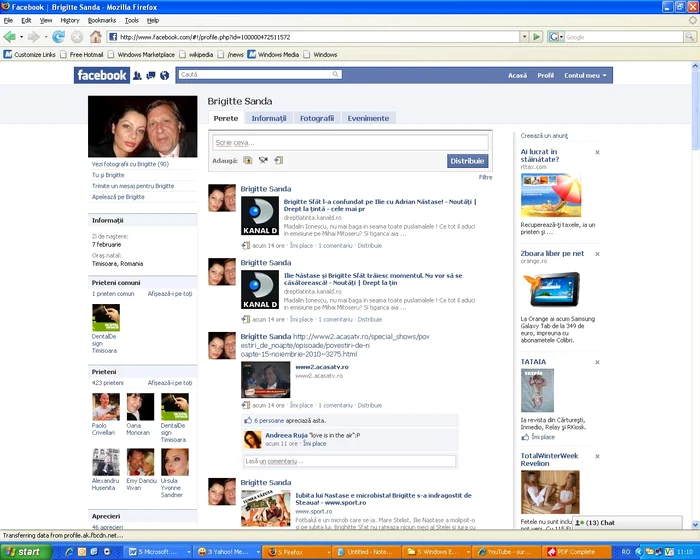700x560 pixels.
Task: Click the Customize Links bookmark
Action: coord(29,54)
